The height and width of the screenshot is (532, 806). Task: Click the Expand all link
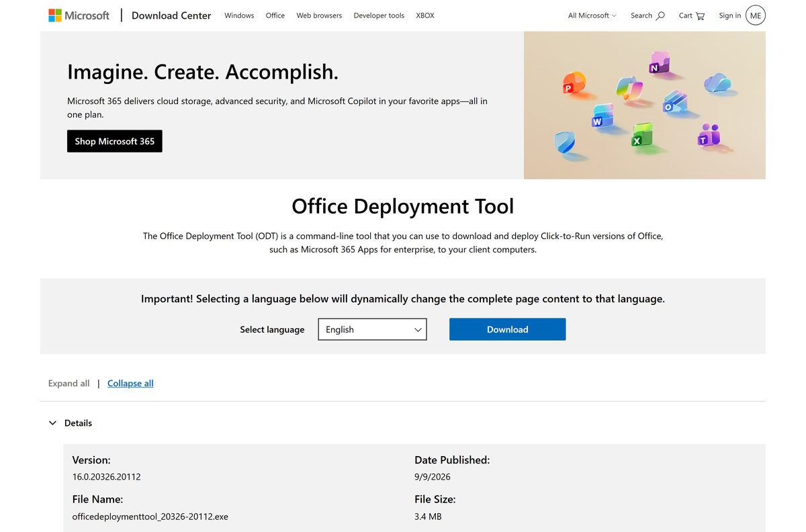pos(69,384)
